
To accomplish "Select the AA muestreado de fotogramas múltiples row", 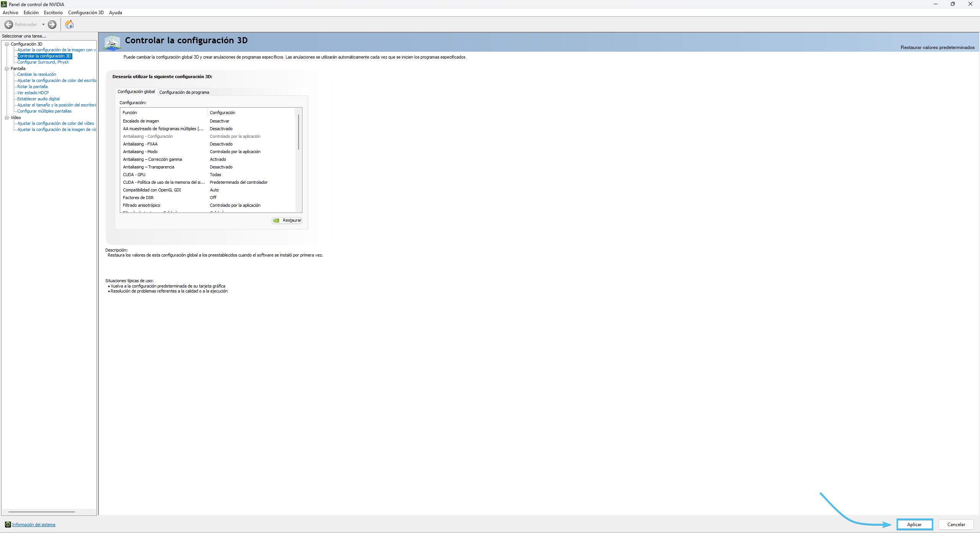I will [x=209, y=129].
